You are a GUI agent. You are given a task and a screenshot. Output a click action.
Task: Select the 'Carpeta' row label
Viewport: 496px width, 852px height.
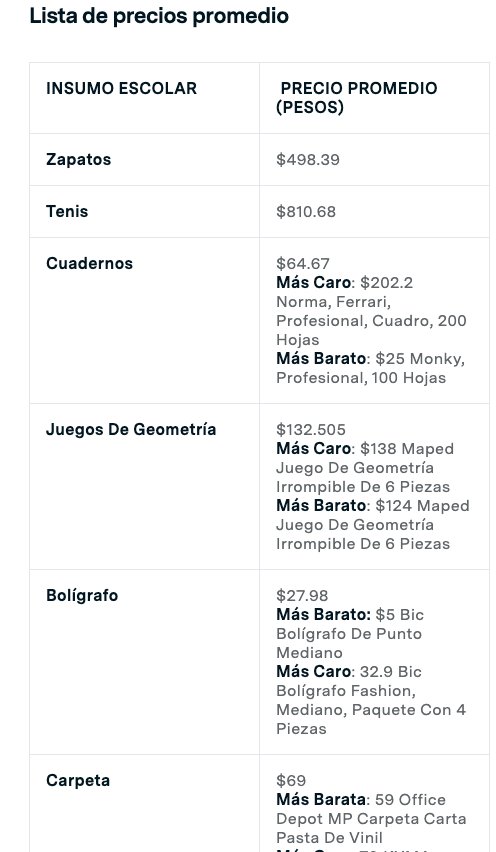[x=78, y=780]
